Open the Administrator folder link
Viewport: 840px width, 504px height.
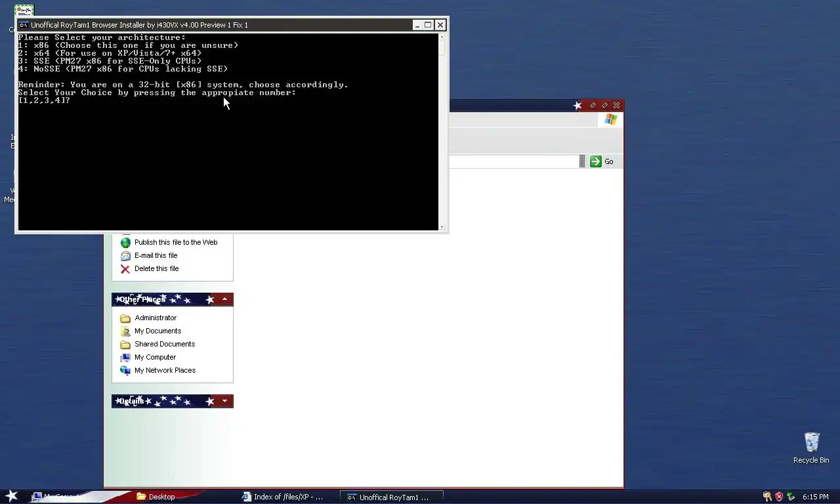(x=156, y=318)
